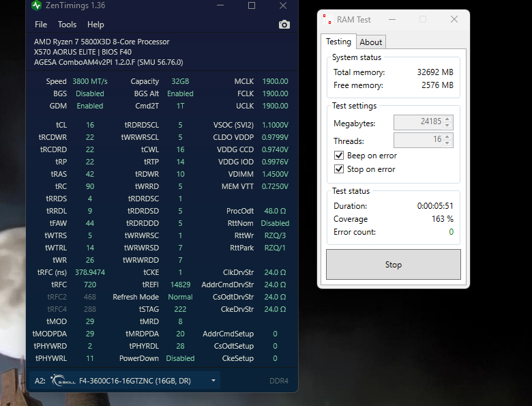Click the VSOC (SVI2) value 1.1000V
532x406 pixels.
click(275, 125)
